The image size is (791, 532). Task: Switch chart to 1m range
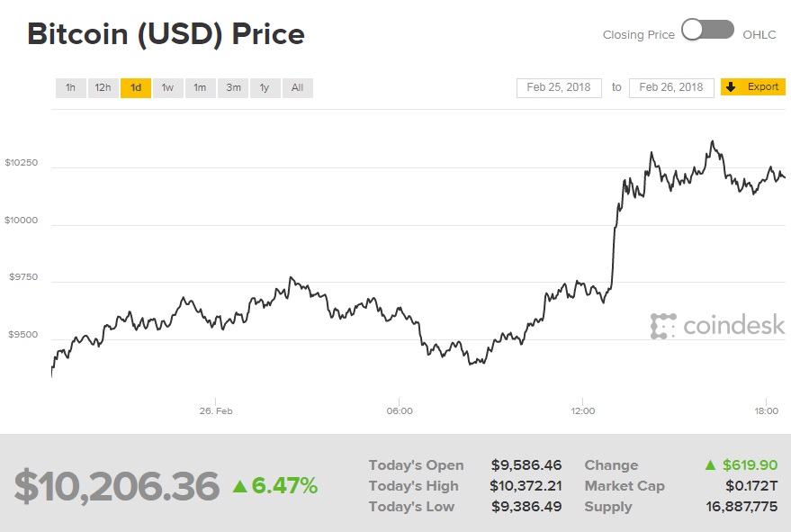pyautogui.click(x=200, y=87)
